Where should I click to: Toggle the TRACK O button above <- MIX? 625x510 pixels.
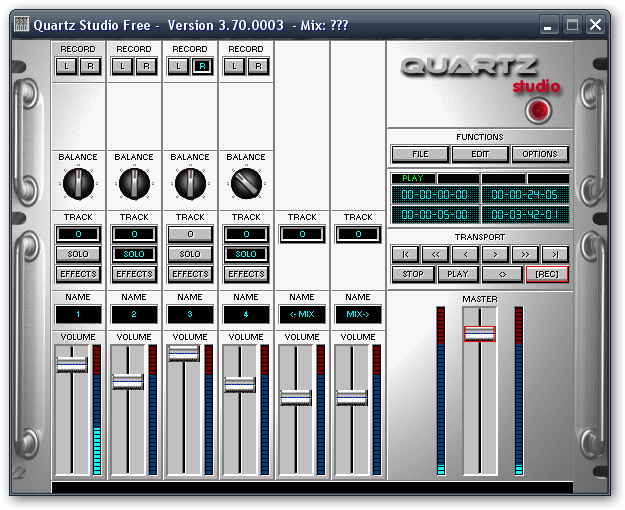click(x=302, y=234)
